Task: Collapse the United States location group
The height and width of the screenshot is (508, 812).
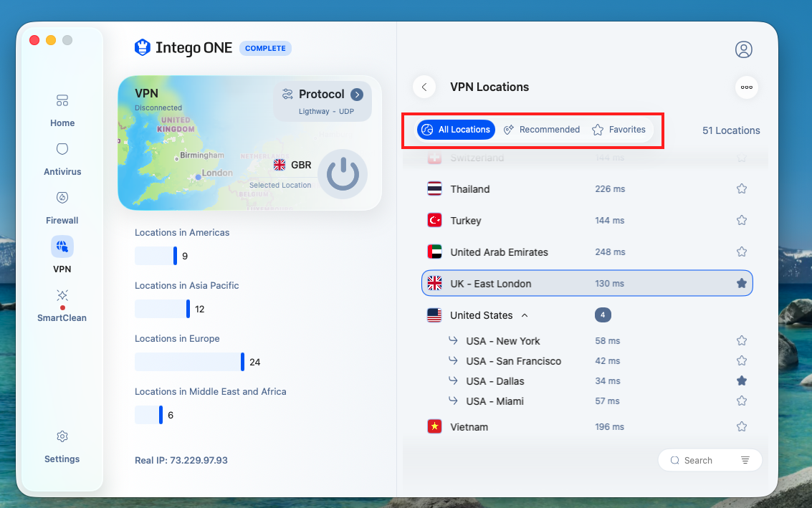Action: [x=525, y=315]
